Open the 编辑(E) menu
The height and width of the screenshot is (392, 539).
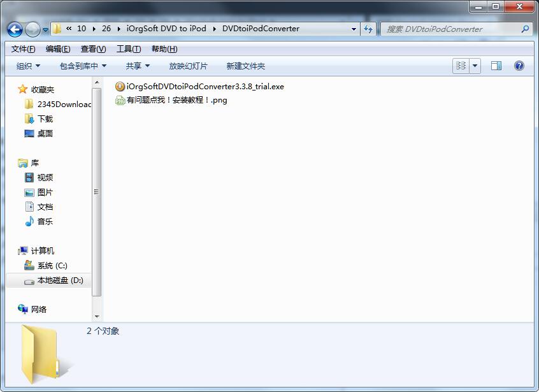tap(58, 49)
